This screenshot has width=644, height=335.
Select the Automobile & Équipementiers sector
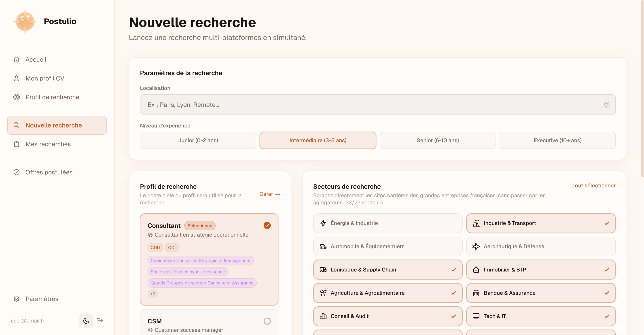coord(388,246)
